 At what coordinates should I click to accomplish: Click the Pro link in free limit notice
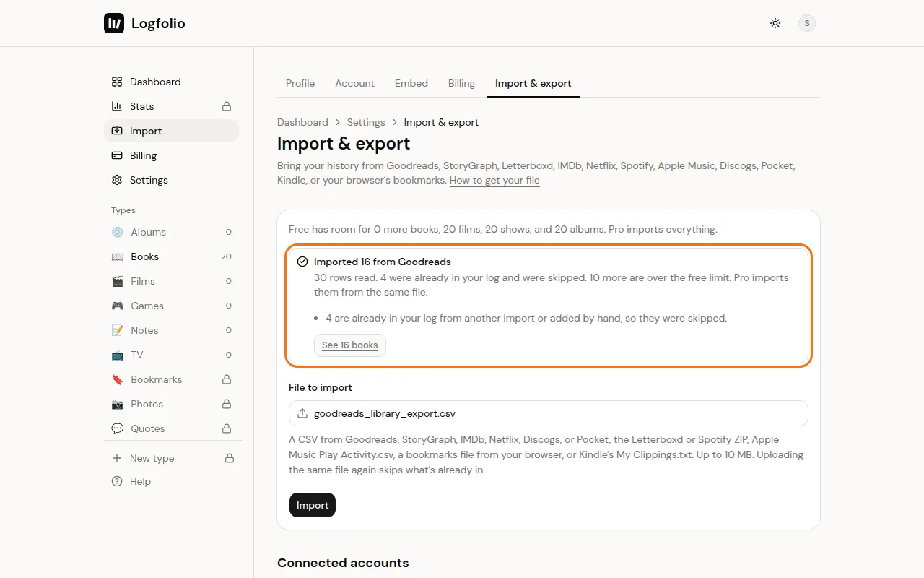[616, 229]
